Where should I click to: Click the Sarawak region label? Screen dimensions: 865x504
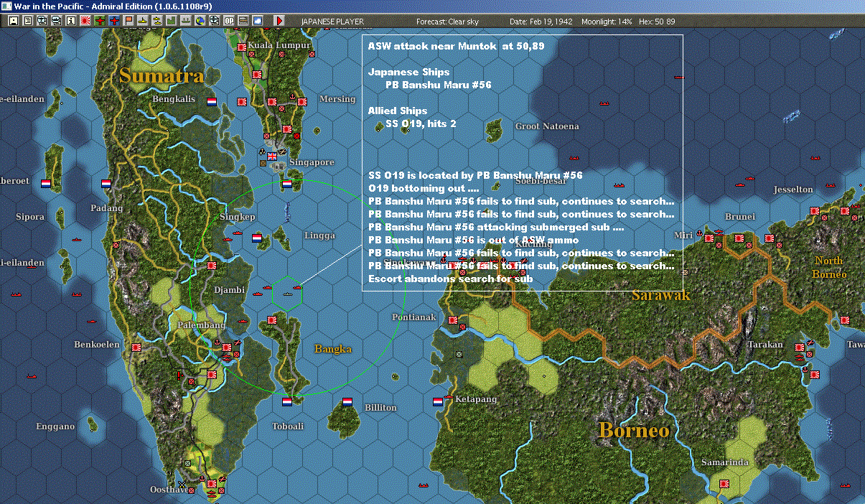coord(660,295)
